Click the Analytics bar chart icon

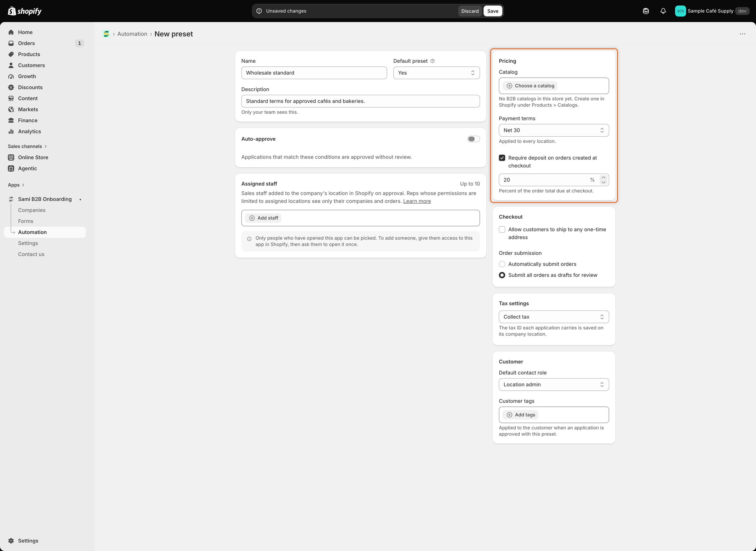tap(11, 131)
